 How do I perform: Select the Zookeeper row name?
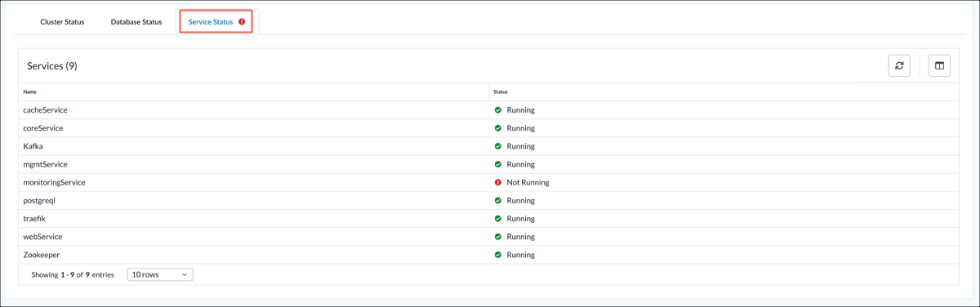pos(42,255)
